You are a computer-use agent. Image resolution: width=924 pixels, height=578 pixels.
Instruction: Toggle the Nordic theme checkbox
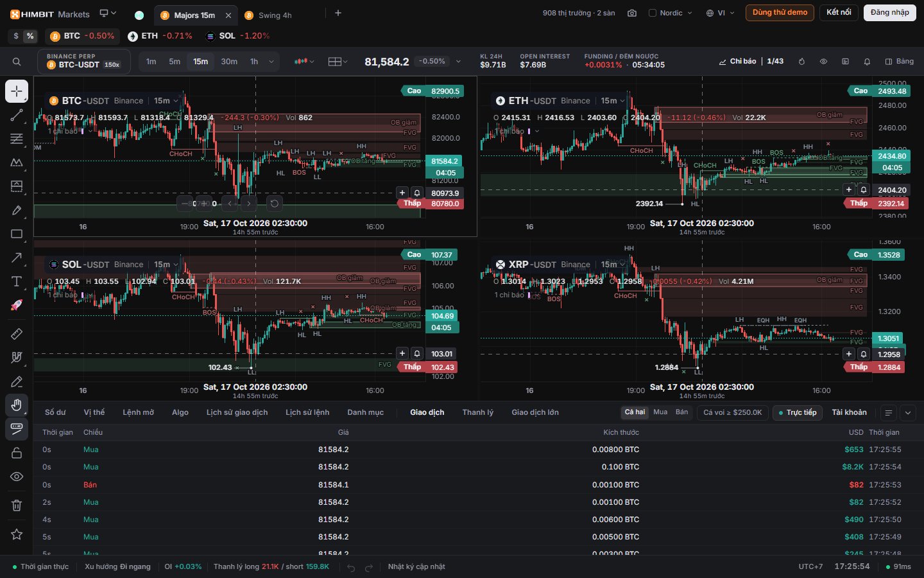click(x=653, y=13)
